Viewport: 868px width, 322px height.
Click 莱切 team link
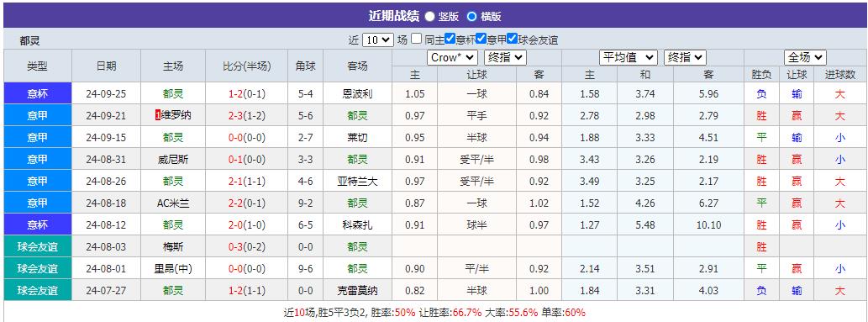tap(358, 138)
